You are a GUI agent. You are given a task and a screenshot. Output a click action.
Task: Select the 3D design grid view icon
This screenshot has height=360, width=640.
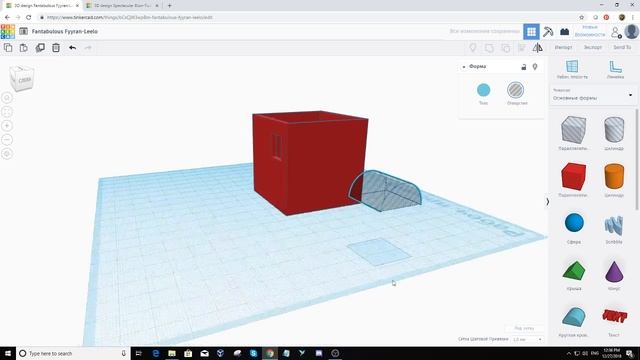(x=531, y=31)
